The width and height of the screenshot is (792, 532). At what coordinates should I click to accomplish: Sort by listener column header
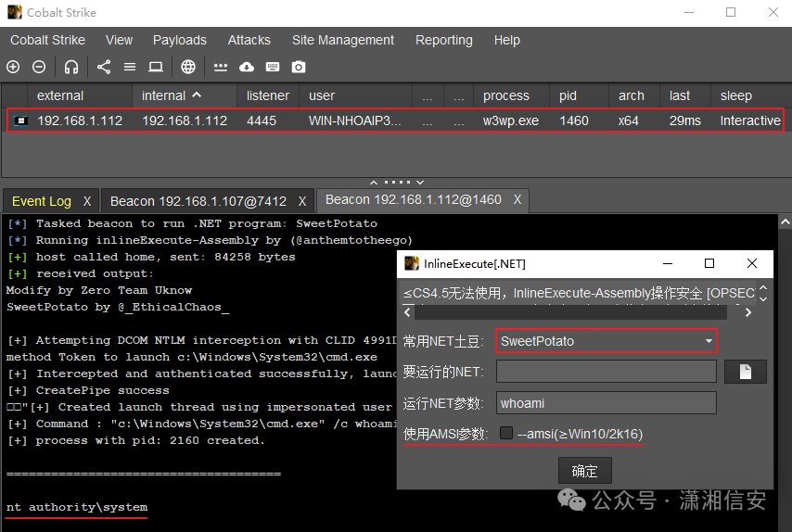click(268, 95)
